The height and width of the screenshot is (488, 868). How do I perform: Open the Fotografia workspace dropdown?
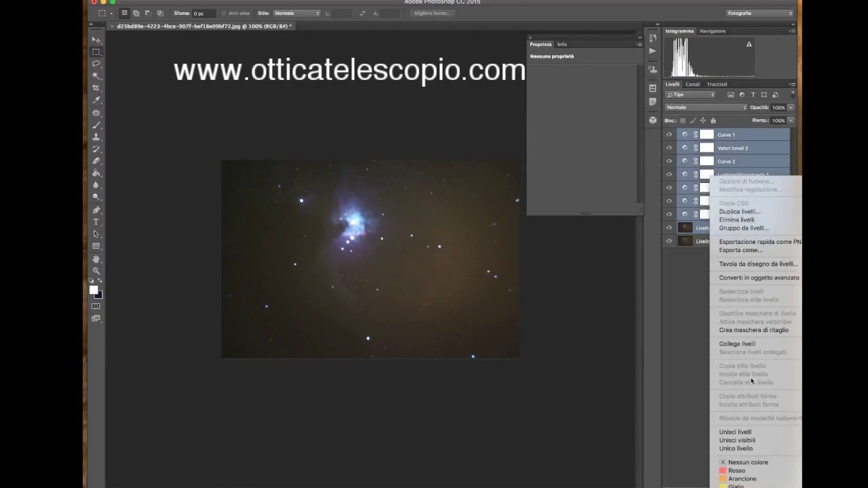[x=759, y=13]
